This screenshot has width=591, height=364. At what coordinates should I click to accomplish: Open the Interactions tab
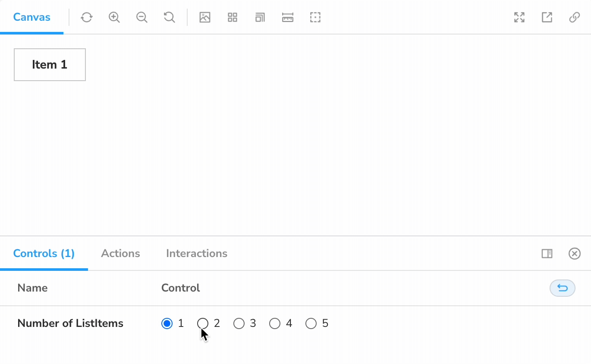tap(196, 253)
